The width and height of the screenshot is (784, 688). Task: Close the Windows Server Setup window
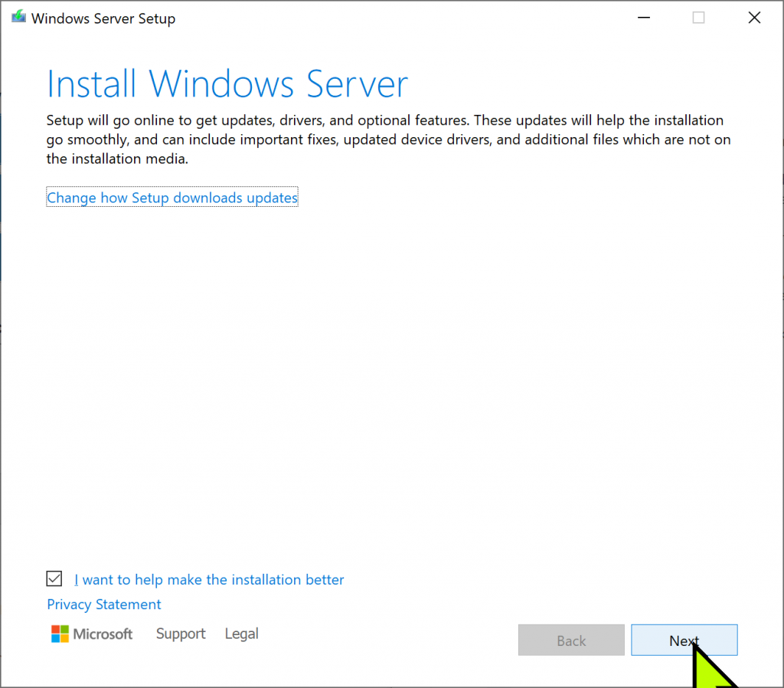[754, 18]
